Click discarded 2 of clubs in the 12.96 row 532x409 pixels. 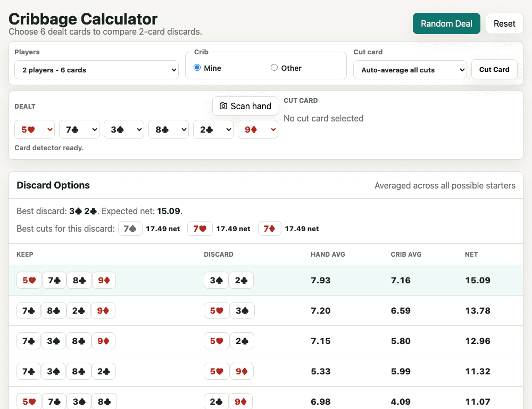click(x=242, y=341)
